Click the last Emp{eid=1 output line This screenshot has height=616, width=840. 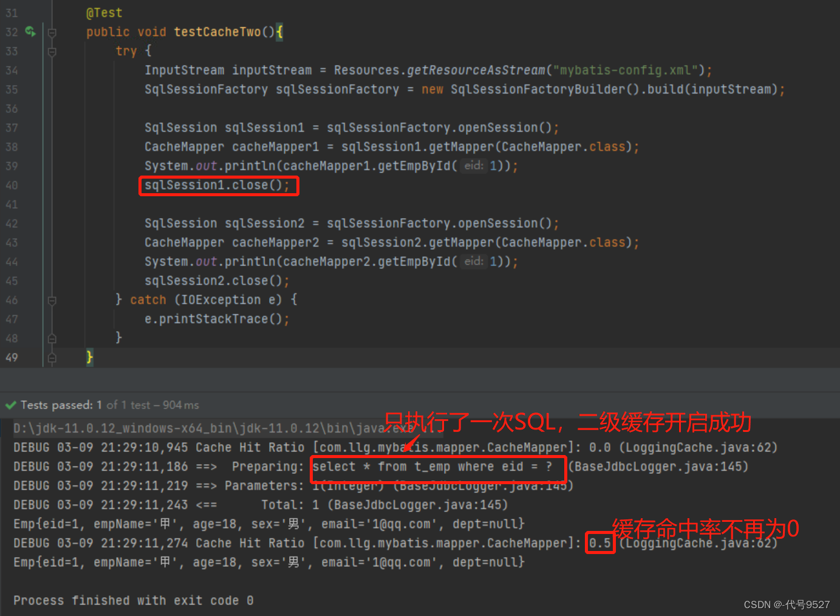(269, 562)
